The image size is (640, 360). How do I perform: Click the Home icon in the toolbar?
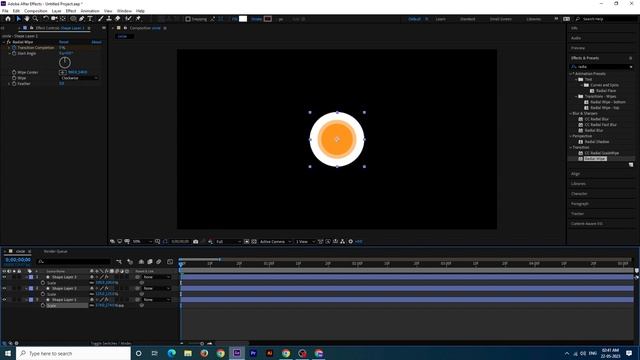click(8, 19)
